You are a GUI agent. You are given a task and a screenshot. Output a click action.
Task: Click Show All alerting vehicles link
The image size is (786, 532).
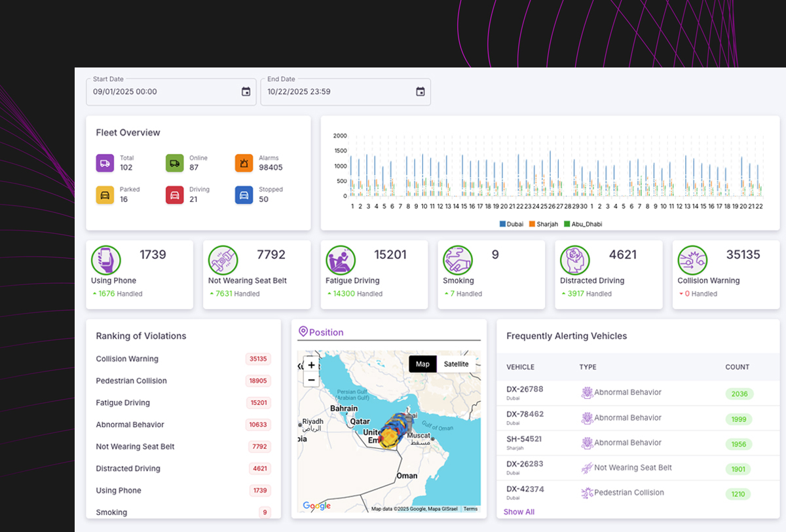(519, 512)
